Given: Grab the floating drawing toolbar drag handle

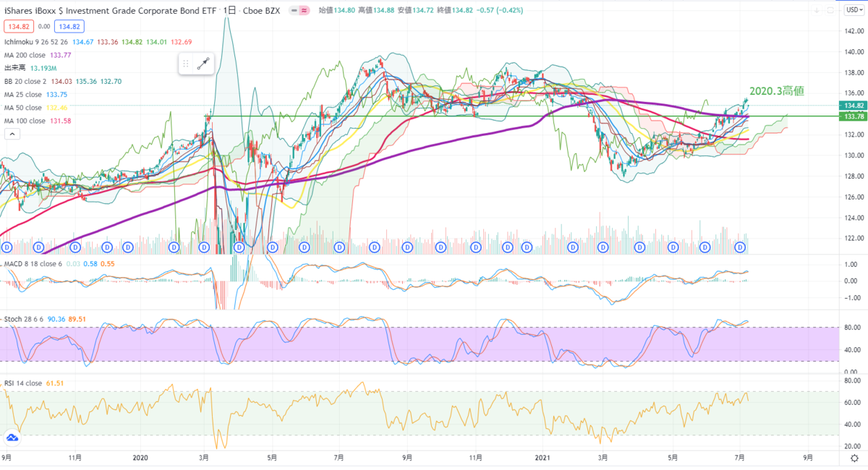Looking at the screenshot, I should coord(187,64).
